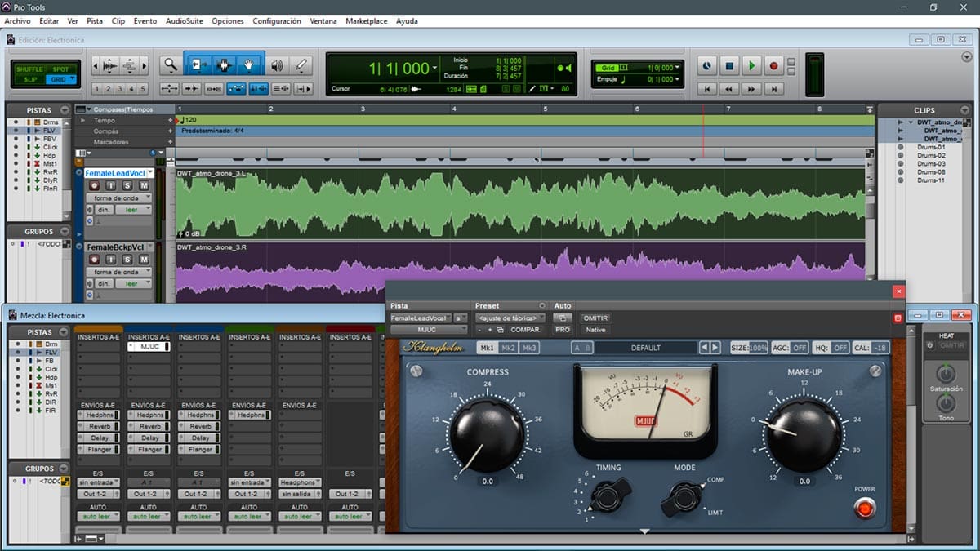Click the record-enable button on FemaleLeadVocl track

click(x=95, y=186)
